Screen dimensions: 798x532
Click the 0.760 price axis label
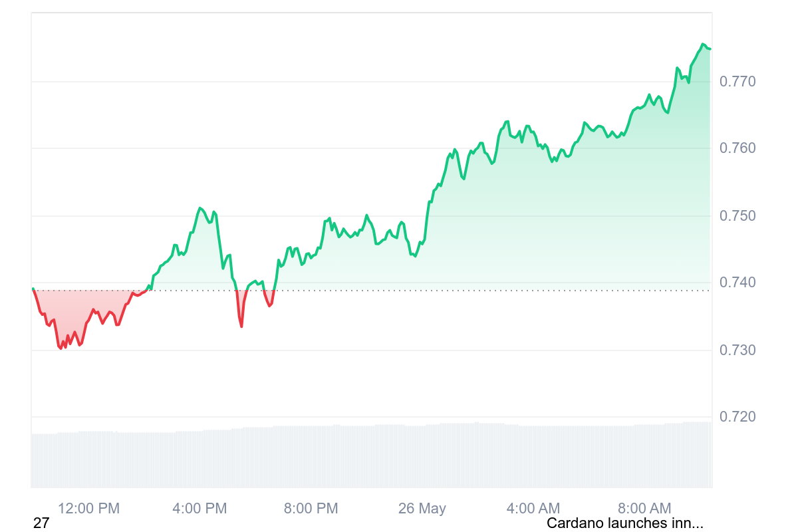737,148
